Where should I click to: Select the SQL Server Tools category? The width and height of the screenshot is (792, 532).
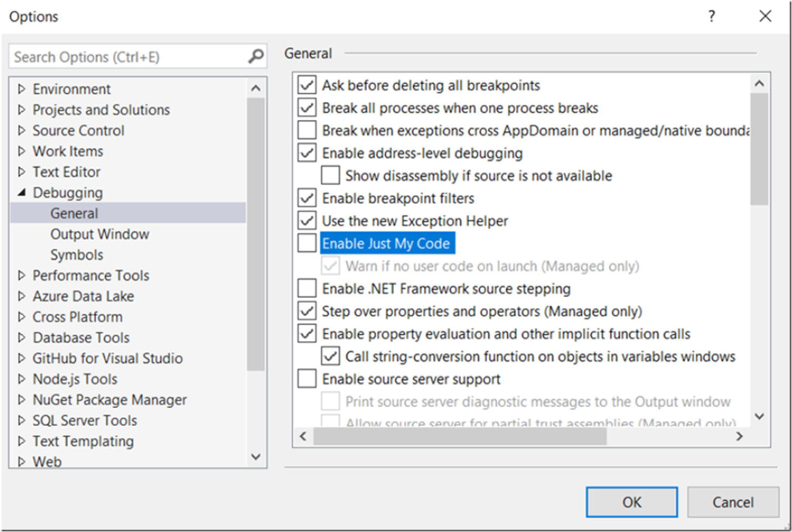click(x=85, y=420)
